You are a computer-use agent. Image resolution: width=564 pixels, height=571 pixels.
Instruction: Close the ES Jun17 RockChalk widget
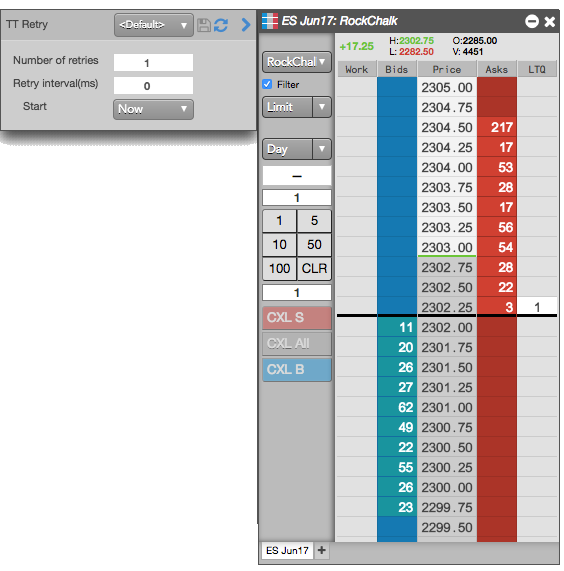click(549, 21)
